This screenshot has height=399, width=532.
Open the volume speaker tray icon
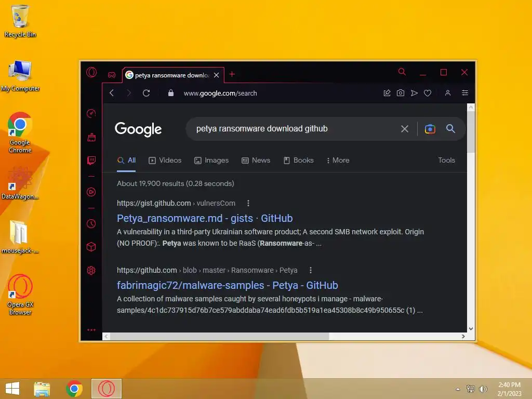coord(483,389)
